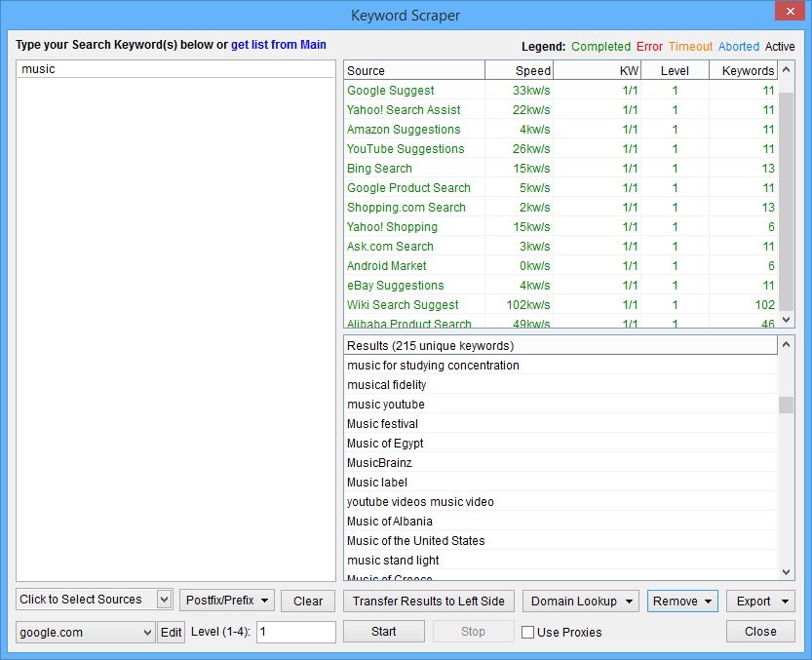Click into the Level (1-4) input field
Viewport: 812px width, 660px height.
click(295, 632)
